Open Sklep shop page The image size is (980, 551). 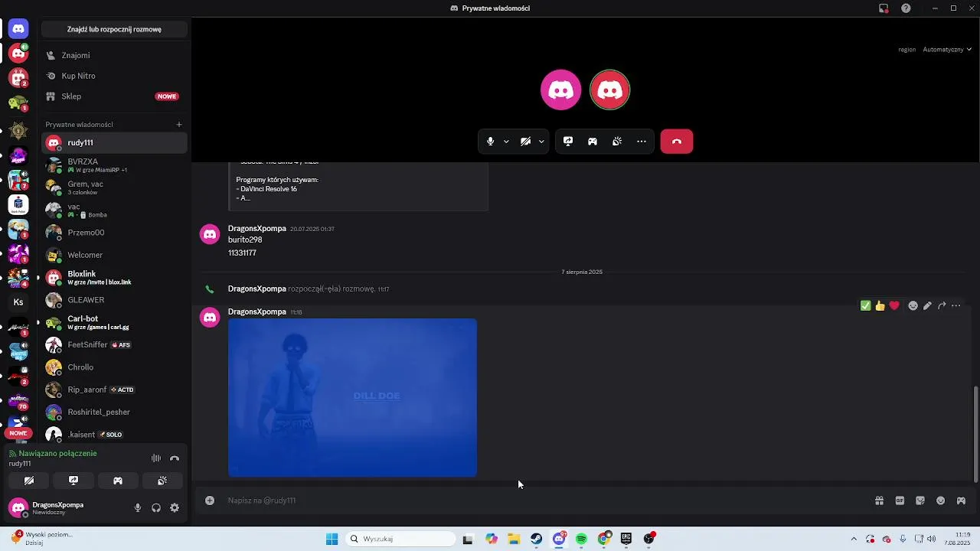point(114,96)
